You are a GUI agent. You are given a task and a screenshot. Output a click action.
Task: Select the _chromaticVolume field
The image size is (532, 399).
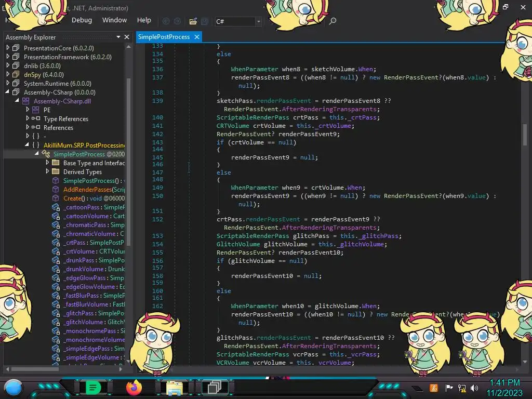[94, 233]
